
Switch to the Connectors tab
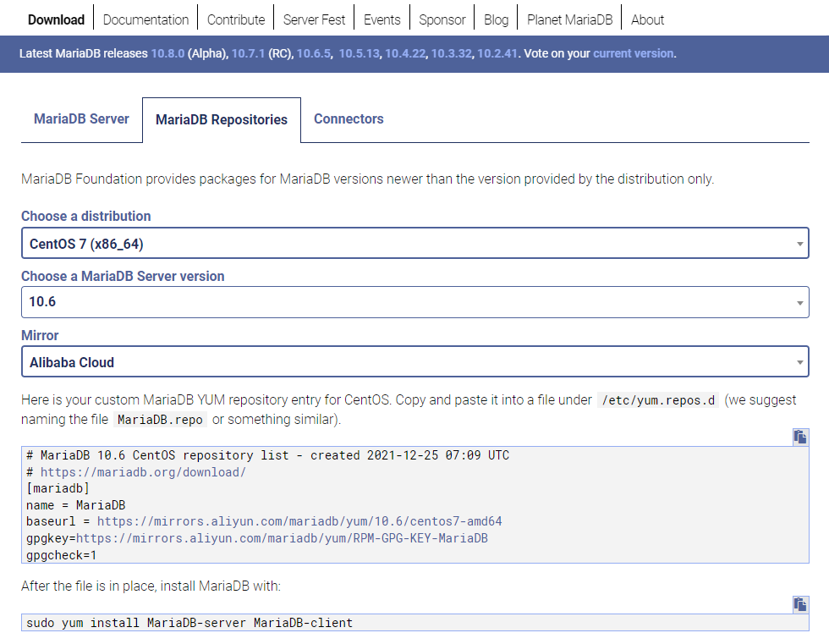(x=349, y=119)
